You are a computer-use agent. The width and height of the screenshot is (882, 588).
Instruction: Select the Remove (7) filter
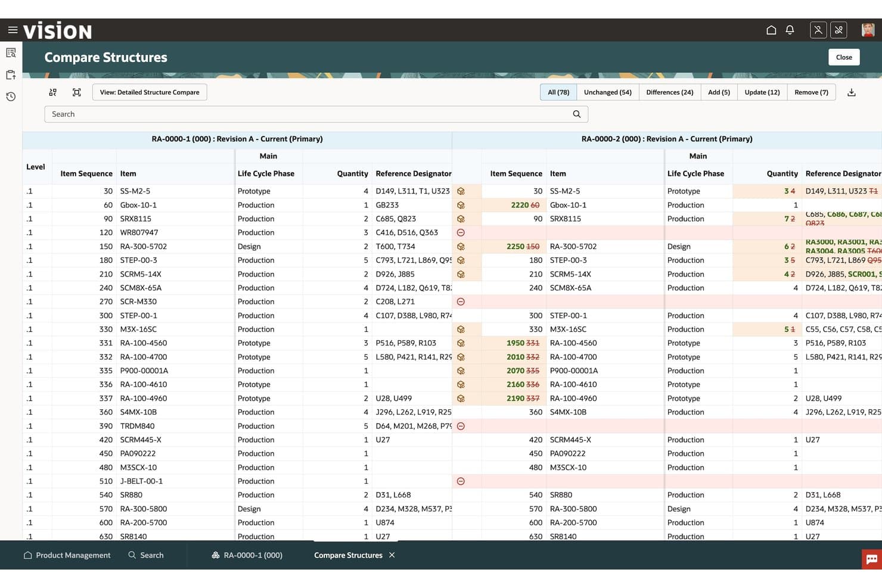(x=811, y=92)
